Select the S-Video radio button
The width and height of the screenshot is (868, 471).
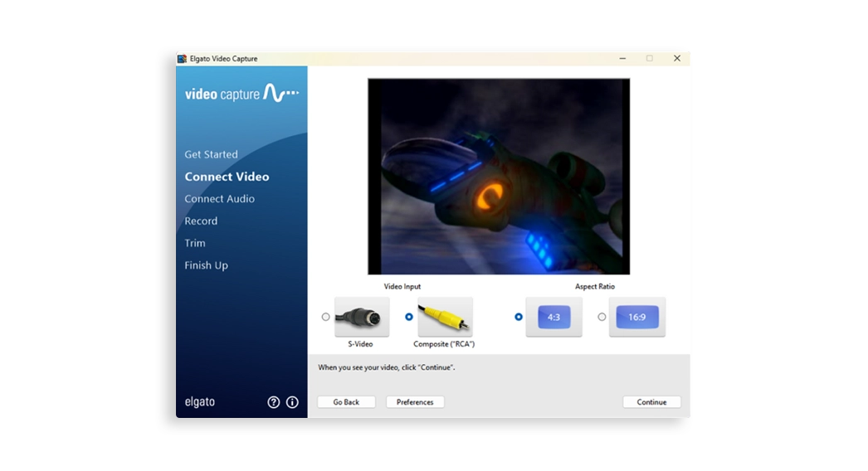coord(325,317)
